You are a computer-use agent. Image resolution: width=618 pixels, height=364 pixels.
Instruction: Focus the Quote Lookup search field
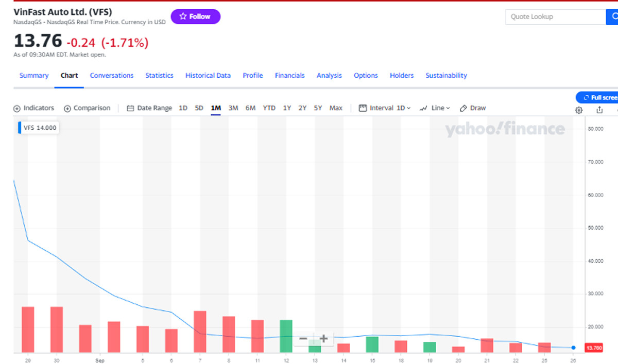tap(555, 17)
